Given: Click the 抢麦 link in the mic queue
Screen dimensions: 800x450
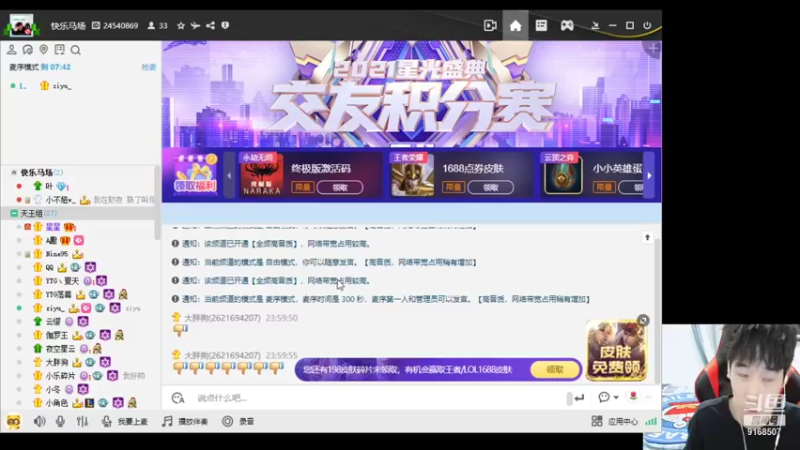Looking at the screenshot, I should click(148, 67).
